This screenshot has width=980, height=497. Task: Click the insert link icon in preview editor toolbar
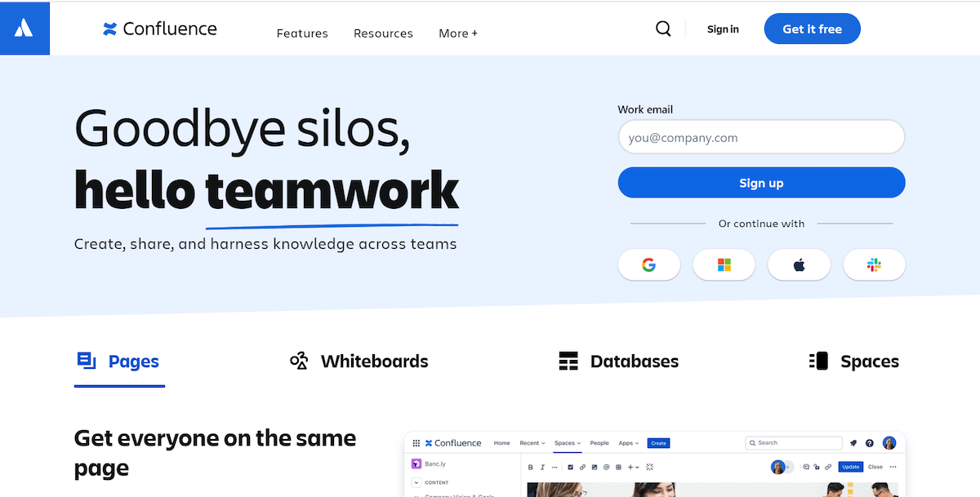click(582, 467)
